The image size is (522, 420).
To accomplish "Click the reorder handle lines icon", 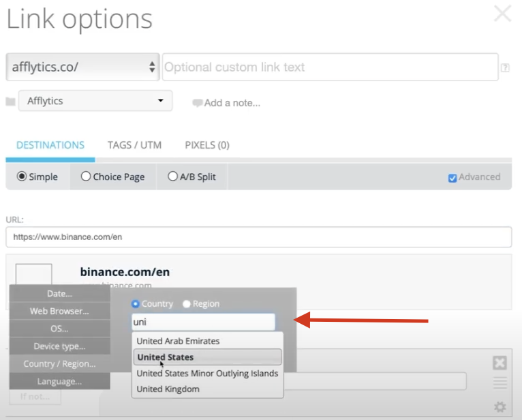I will pyautogui.click(x=500, y=382).
